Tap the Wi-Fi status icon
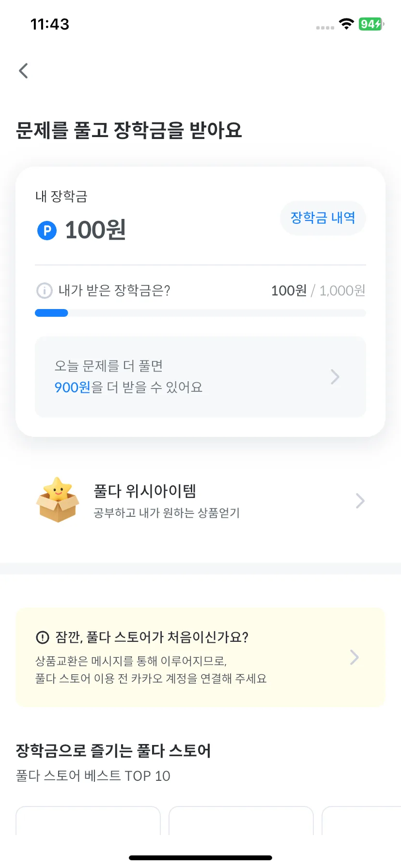 click(346, 24)
